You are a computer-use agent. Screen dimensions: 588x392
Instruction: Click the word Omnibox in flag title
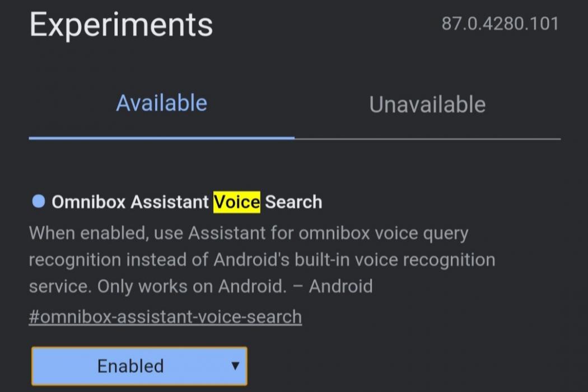[88, 202]
